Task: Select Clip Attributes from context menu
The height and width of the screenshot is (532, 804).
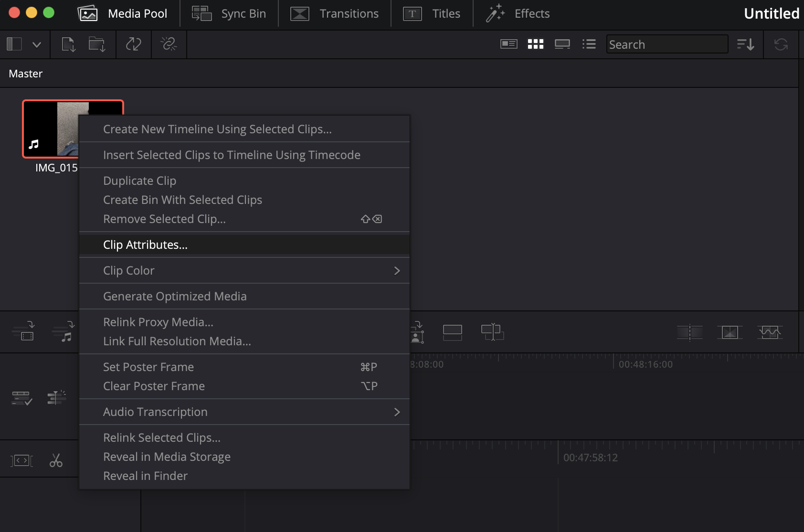Action: tap(145, 245)
